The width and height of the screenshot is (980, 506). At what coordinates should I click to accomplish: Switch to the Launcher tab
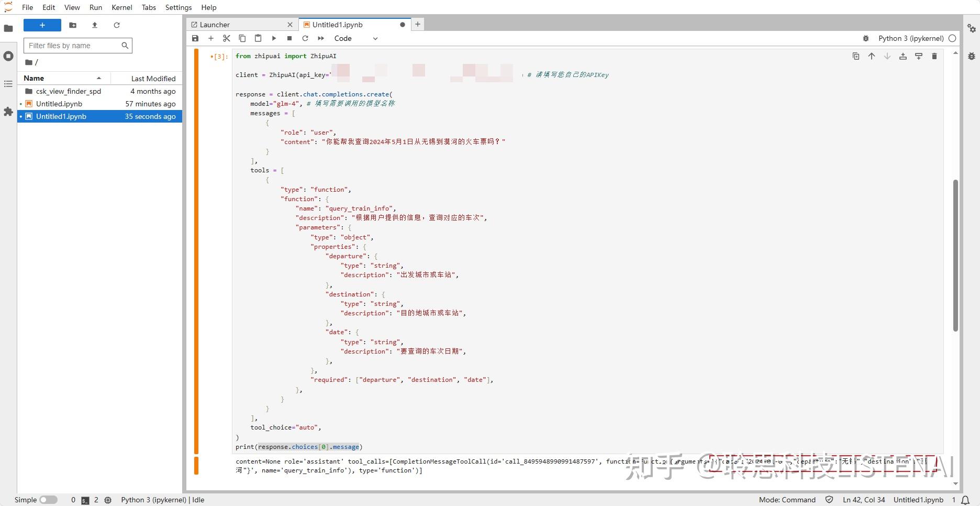[242, 25]
